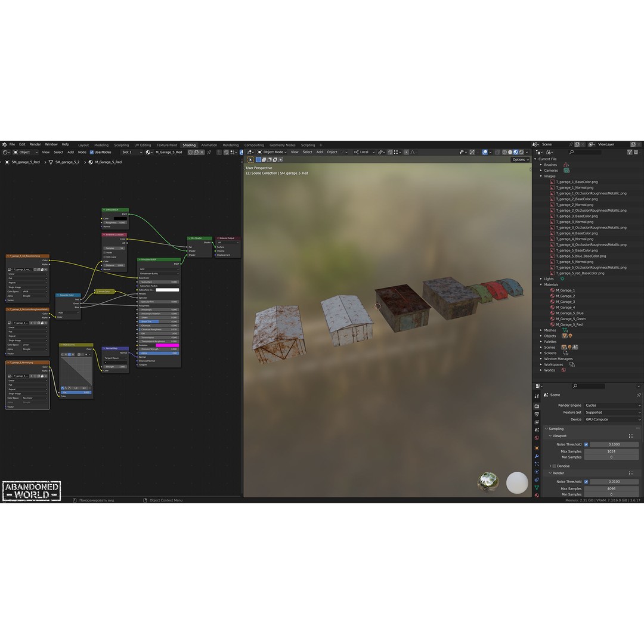This screenshot has width=644, height=644.
Task: Switch viewport to wireframe shading mode
Action: pos(505,153)
